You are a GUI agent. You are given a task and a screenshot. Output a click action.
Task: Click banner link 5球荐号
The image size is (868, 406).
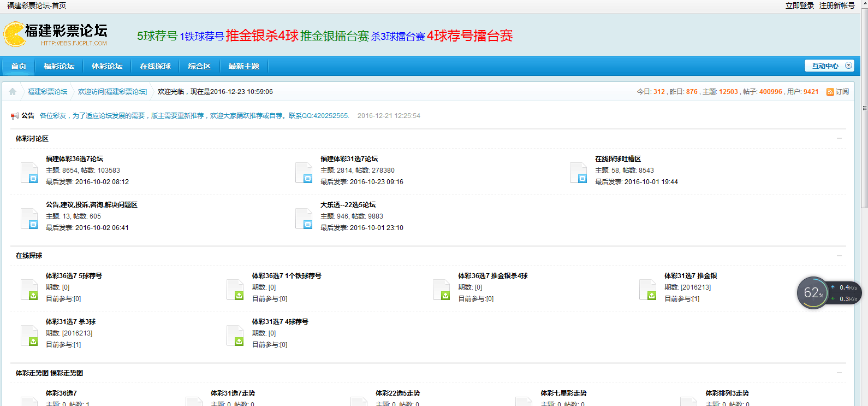tap(157, 36)
